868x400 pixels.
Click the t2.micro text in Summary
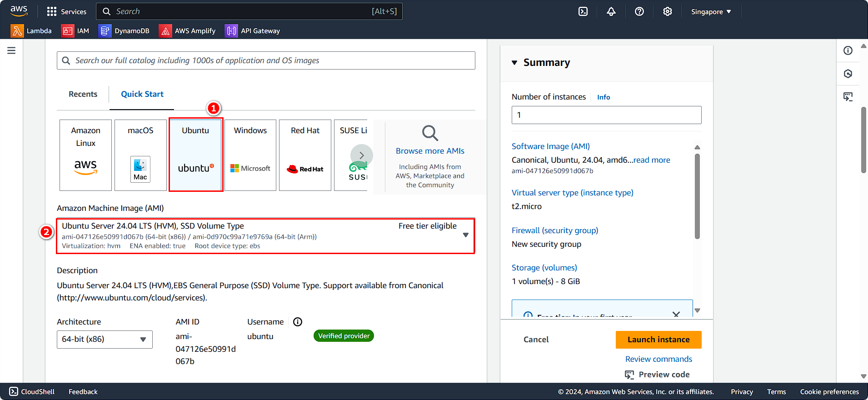(527, 206)
